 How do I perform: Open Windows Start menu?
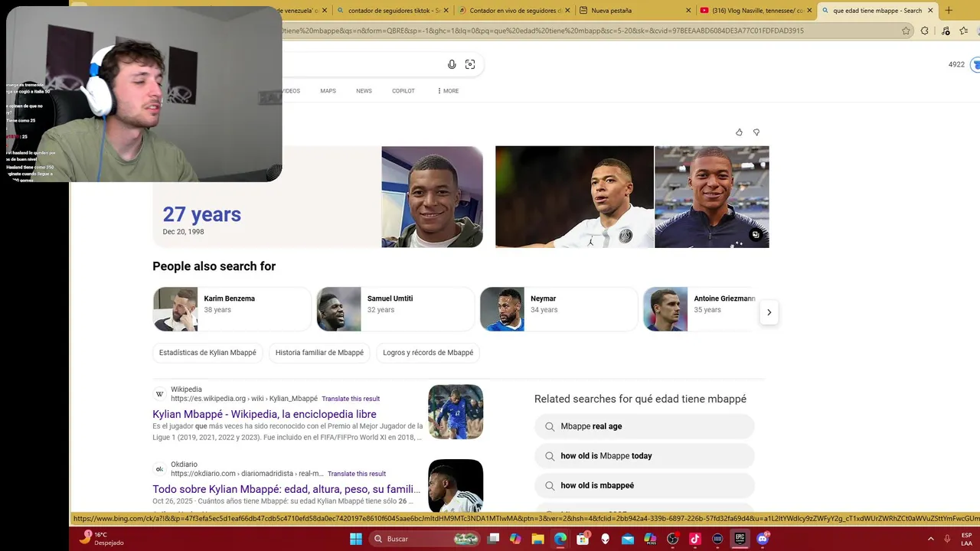[356, 539]
